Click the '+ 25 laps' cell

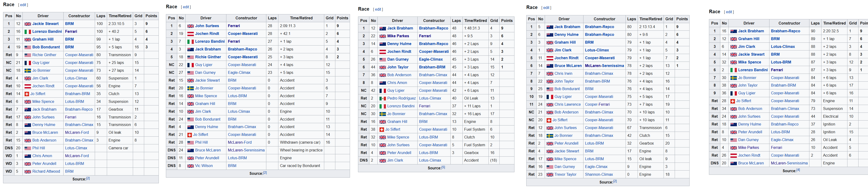[x=120, y=63]
